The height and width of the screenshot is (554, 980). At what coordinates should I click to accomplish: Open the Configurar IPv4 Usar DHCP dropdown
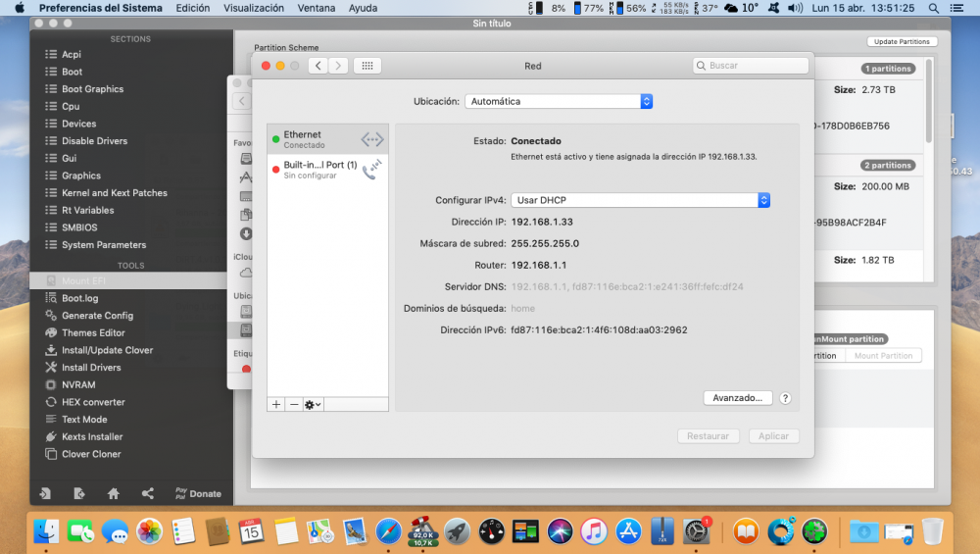pyautogui.click(x=640, y=200)
